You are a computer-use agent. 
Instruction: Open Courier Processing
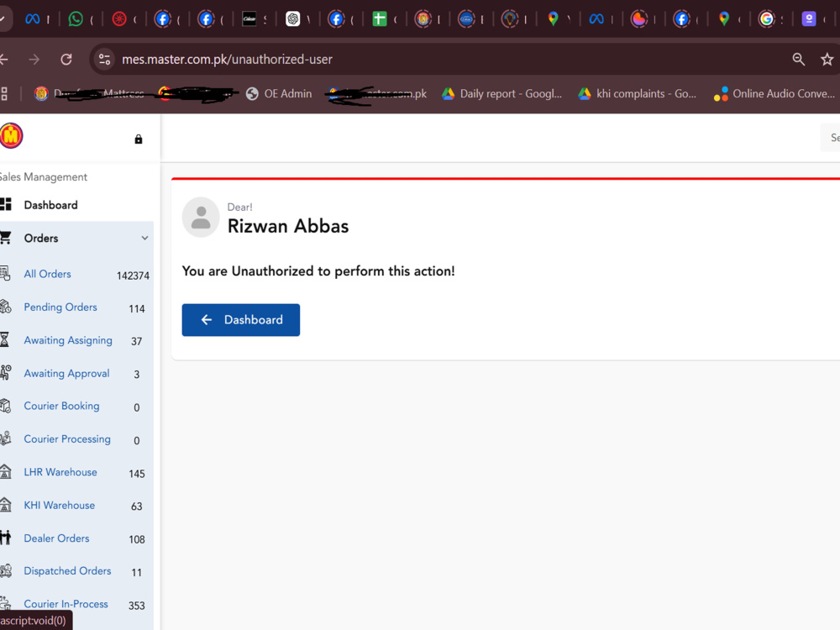[67, 438]
